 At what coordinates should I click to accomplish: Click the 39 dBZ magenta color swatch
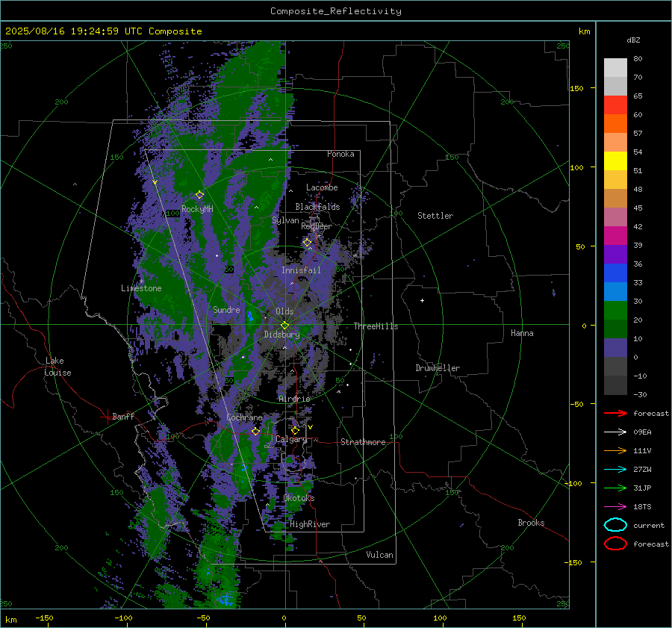(615, 235)
